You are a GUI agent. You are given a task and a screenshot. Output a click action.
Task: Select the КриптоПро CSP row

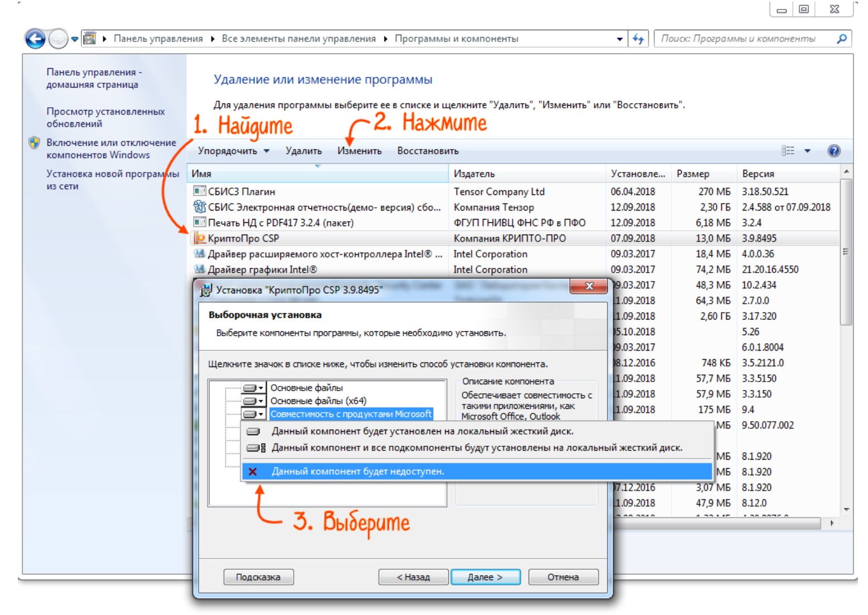point(514,239)
